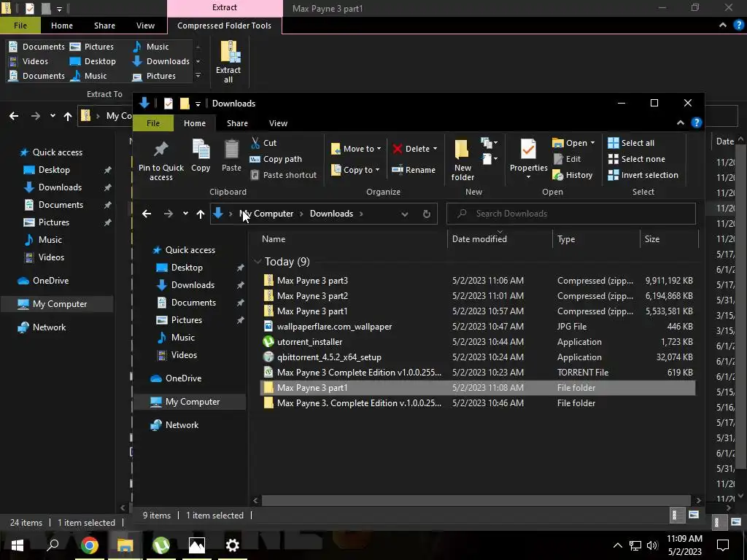Screen dimensions: 747x560
Task: Select Videos in background window sidebar
Action: (44, 257)
